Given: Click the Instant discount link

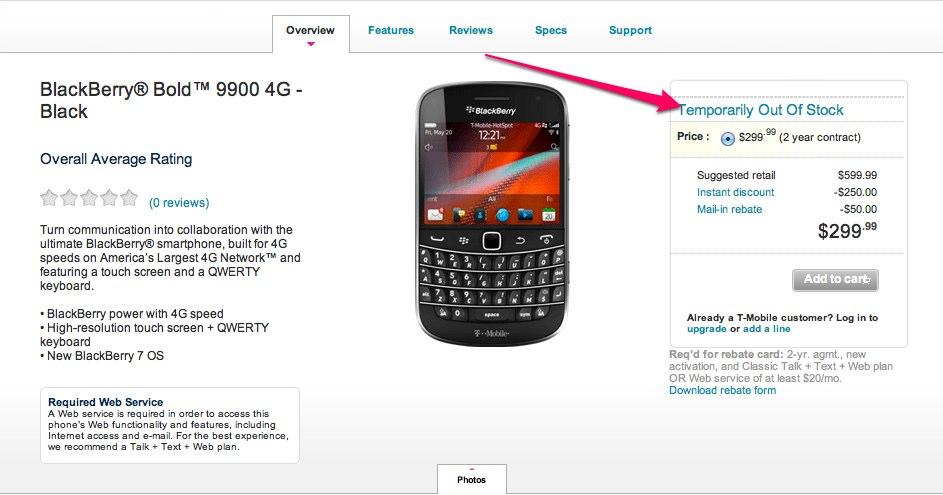Looking at the screenshot, I should tap(736, 192).
